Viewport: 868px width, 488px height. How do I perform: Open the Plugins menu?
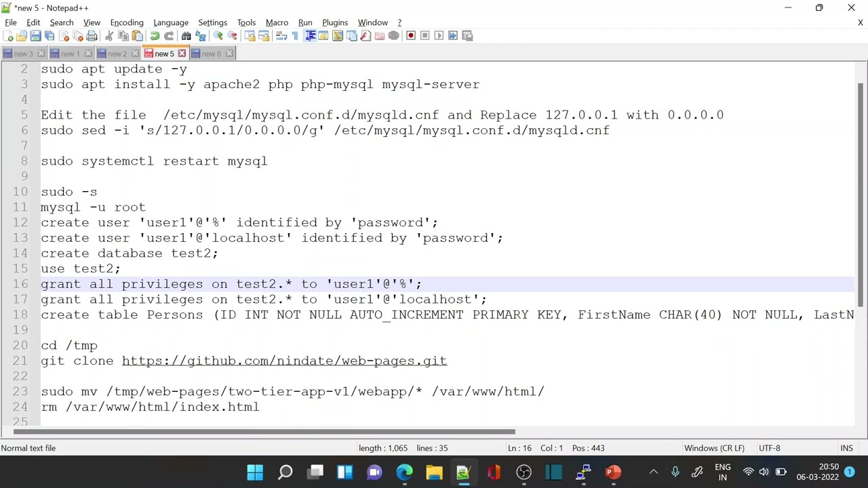(335, 22)
